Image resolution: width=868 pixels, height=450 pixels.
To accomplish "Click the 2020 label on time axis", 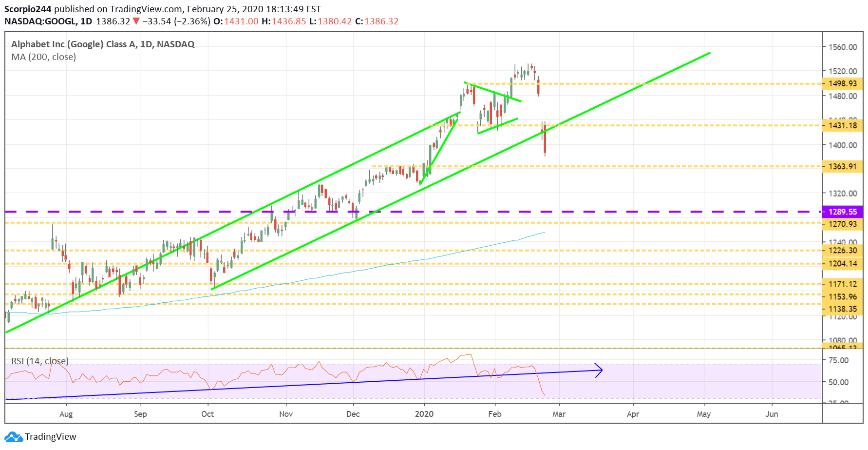I will (x=424, y=414).
